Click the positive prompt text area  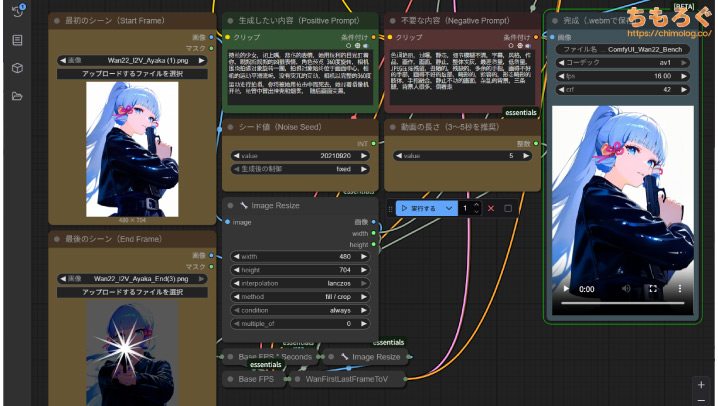coord(300,78)
